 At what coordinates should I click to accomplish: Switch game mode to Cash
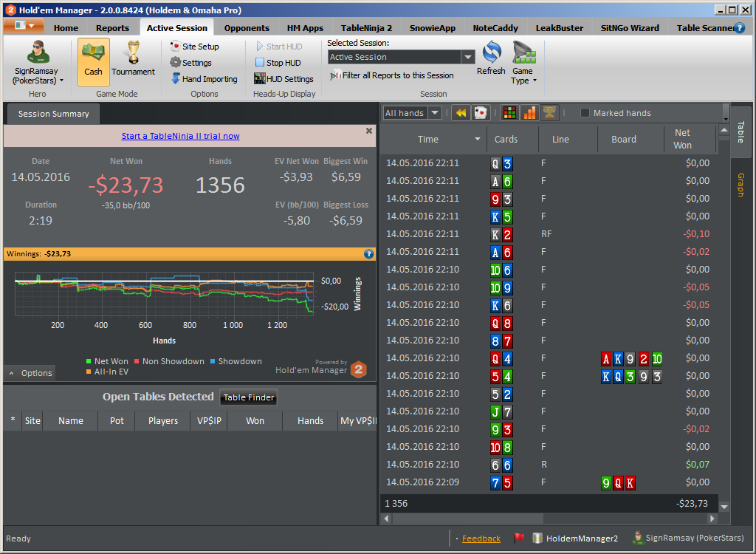(x=94, y=62)
